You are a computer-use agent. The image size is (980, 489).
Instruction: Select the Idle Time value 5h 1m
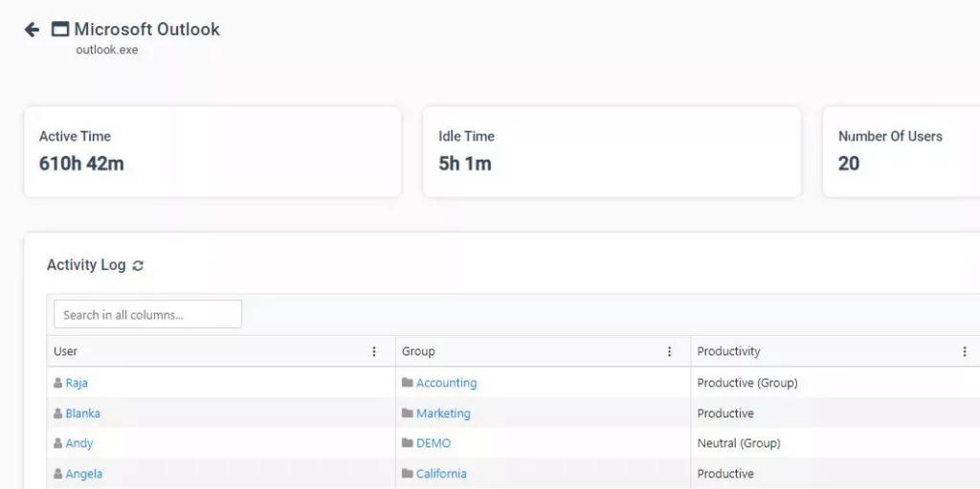[x=465, y=164]
